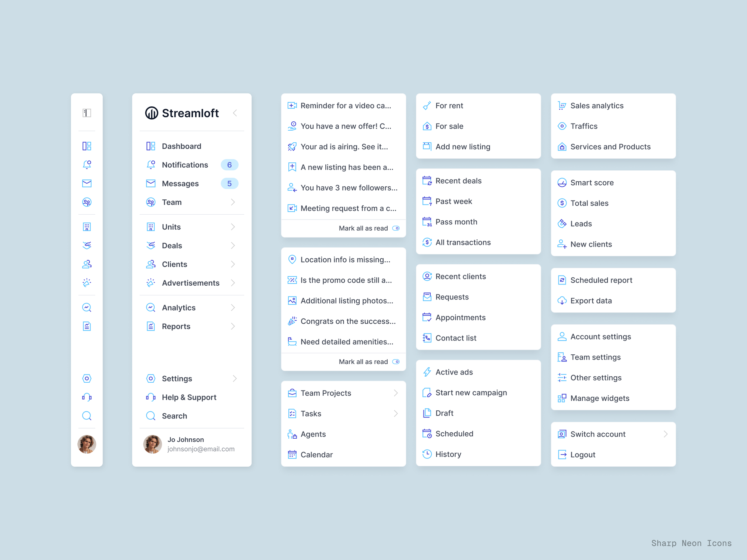Expand the Switch account chevron
Viewport: 747px width, 560px height.
pyautogui.click(x=665, y=434)
